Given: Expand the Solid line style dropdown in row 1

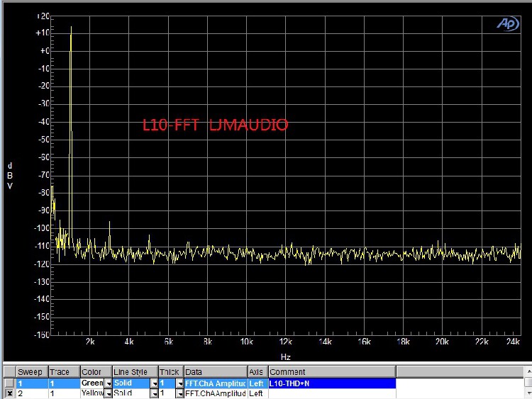Looking at the screenshot, I should pyautogui.click(x=155, y=383).
